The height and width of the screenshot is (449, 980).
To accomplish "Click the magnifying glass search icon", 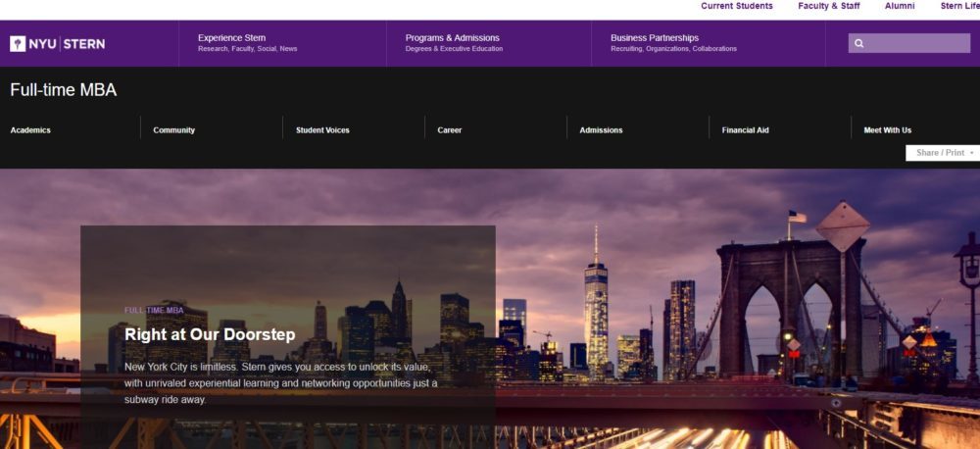I will click(x=859, y=43).
